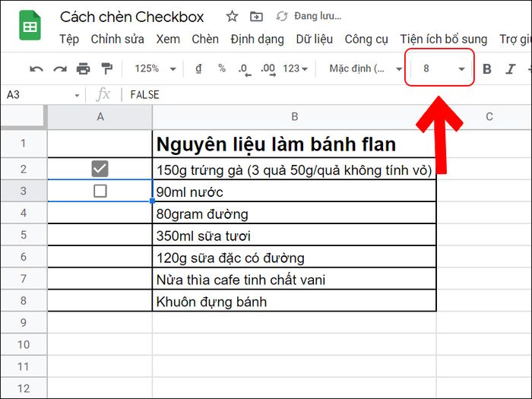
Task: Select row 1 header
Action: coord(24,144)
